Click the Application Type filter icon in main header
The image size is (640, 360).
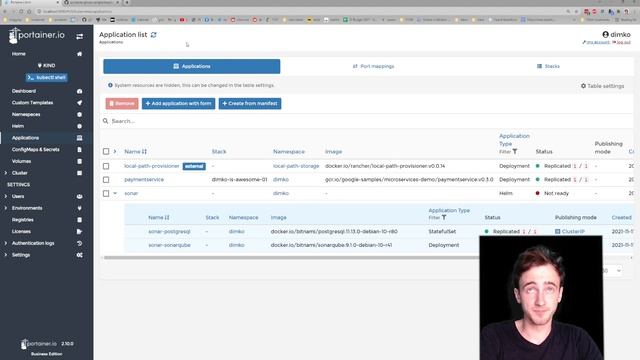pyautogui.click(x=515, y=151)
